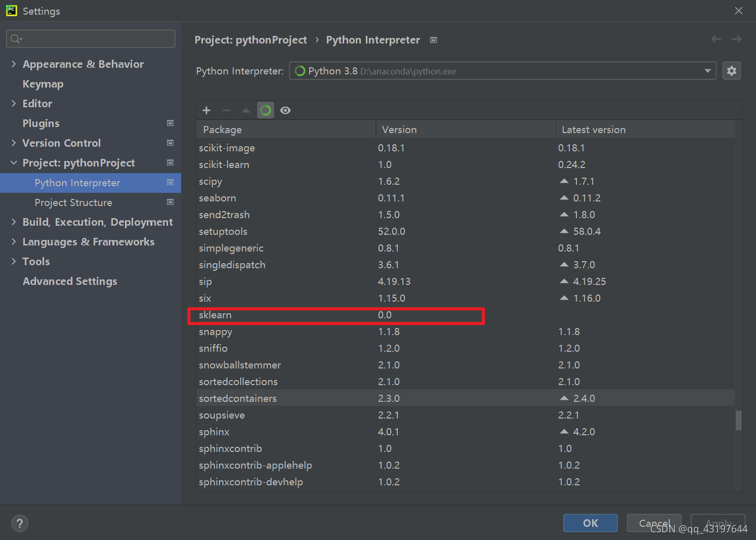
Task: Click the Project: pythonProject breadcrumb
Action: pos(250,40)
